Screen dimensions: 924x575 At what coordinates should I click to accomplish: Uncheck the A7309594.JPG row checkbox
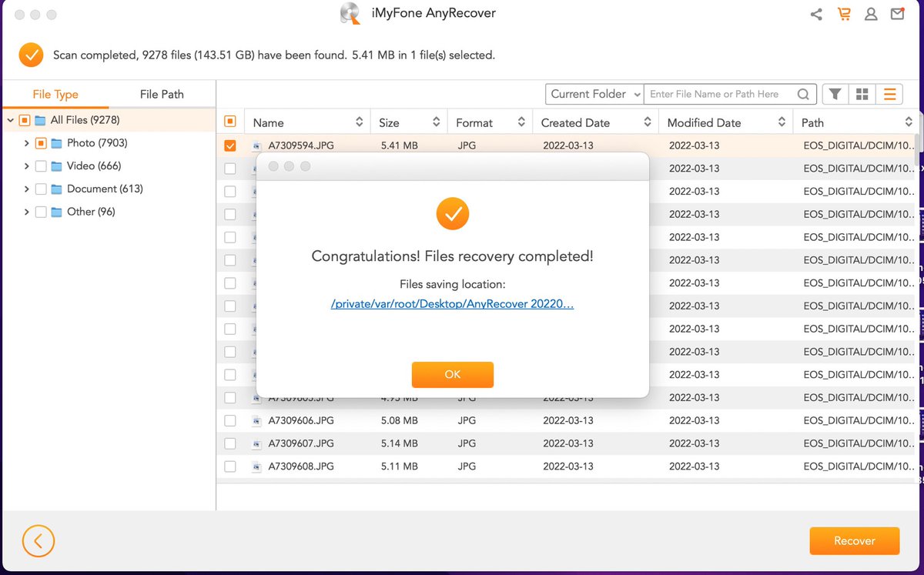tap(229, 145)
